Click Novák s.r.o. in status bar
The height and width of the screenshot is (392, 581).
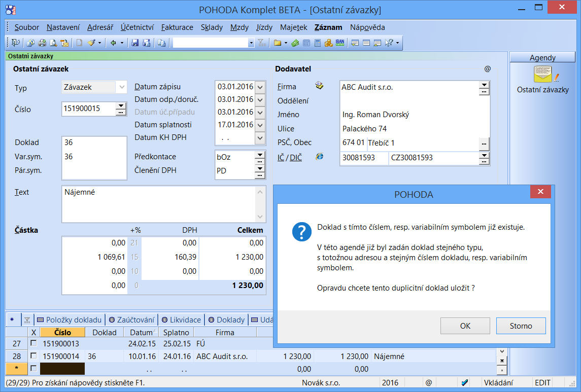321,383
